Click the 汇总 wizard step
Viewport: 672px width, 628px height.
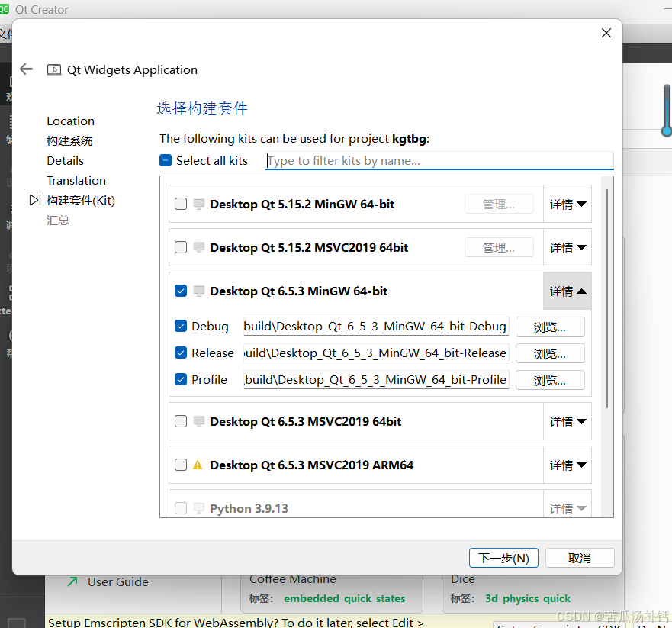point(58,220)
